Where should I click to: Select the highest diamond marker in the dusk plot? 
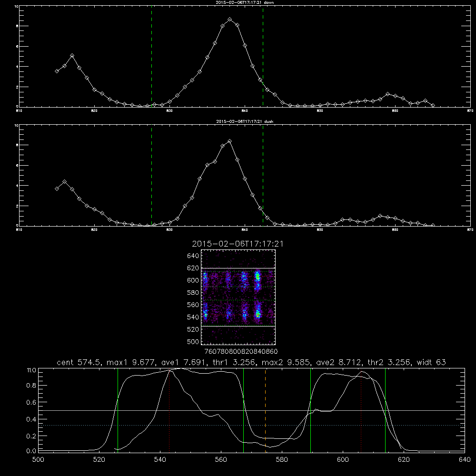click(x=230, y=141)
